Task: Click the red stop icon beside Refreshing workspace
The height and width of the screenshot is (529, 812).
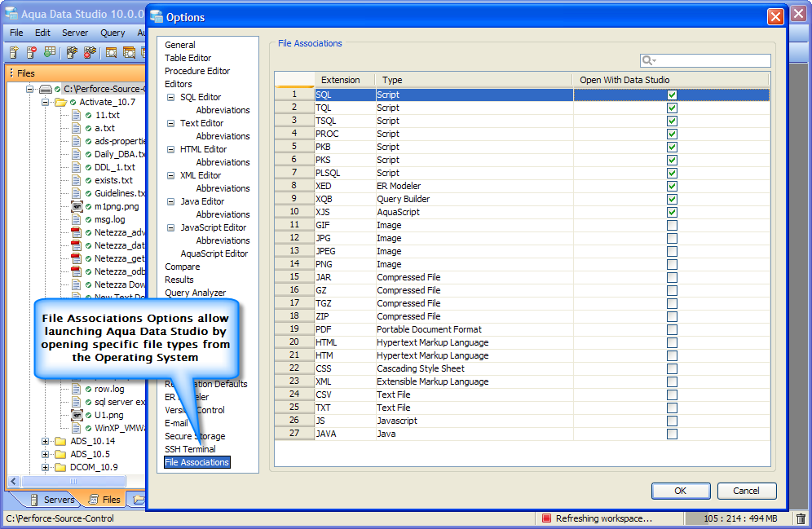Action: [x=546, y=518]
